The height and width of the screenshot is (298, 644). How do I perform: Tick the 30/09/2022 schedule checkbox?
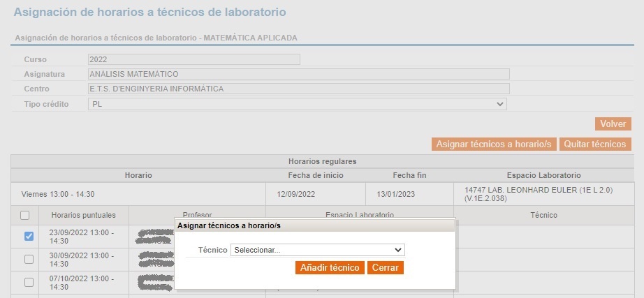[29, 260]
